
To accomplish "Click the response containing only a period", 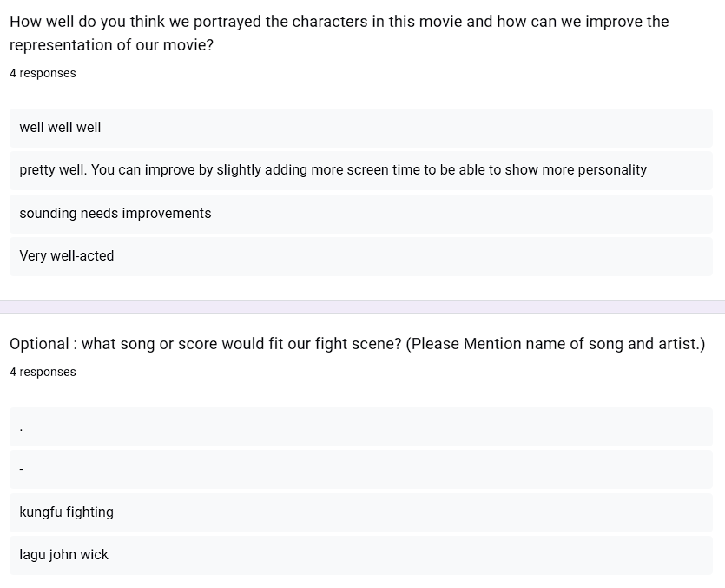I will [x=21, y=427].
